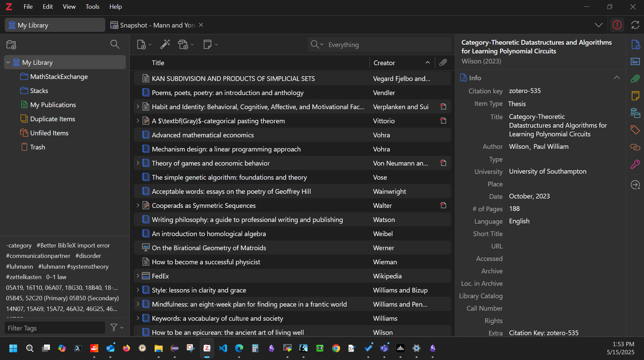Screen dimensions: 644x360
Task: Click the sync with zotero.org icon
Action: point(635,25)
